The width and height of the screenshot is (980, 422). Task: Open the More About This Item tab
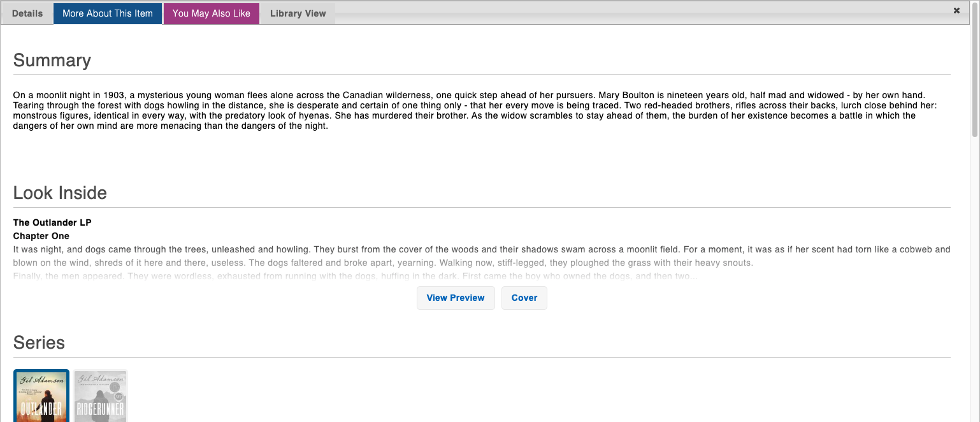point(108,13)
